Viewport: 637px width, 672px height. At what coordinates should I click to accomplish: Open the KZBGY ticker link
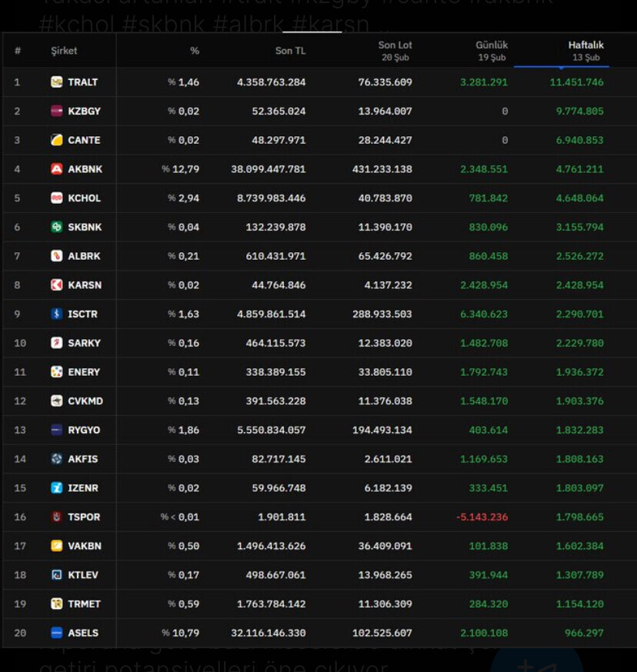point(84,111)
